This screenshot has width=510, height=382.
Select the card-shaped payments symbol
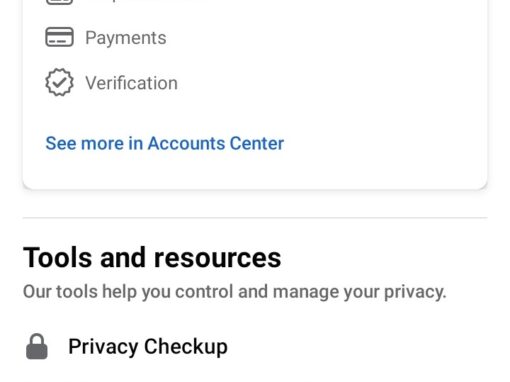[59, 37]
